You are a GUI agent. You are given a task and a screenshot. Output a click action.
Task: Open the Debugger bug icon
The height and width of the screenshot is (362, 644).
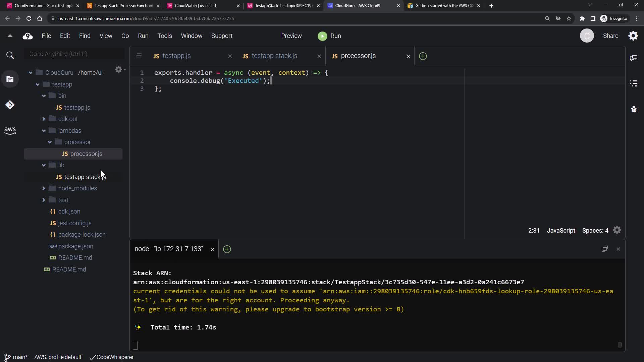coord(634,109)
